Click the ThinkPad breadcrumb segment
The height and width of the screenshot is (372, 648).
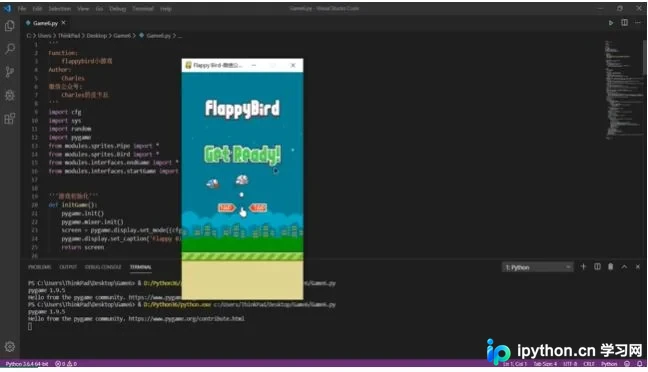point(69,36)
